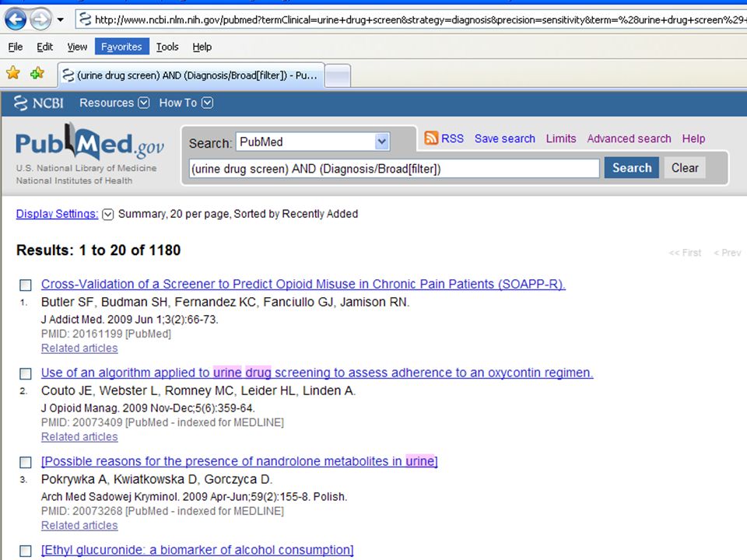Viewport: 747px width, 560px height.
Task: Click the Favorites star icon
Action: tap(13, 73)
